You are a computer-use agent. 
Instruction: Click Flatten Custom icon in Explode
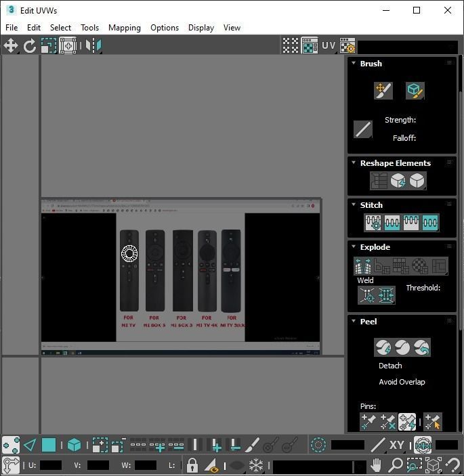tap(439, 265)
